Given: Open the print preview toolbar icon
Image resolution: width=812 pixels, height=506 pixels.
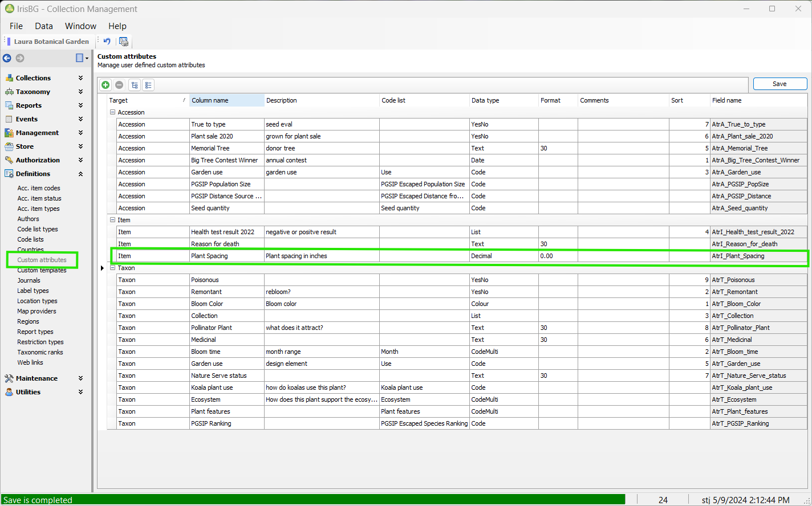Looking at the screenshot, I should pyautogui.click(x=124, y=41).
